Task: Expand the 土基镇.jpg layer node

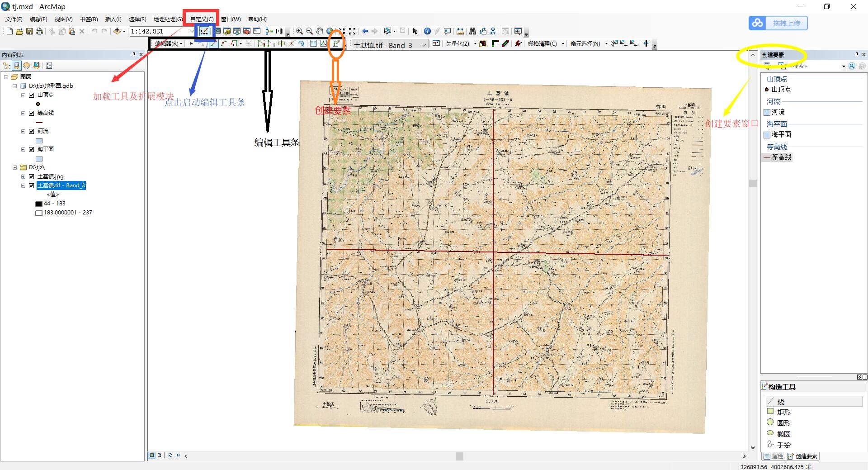Action: click(x=23, y=176)
